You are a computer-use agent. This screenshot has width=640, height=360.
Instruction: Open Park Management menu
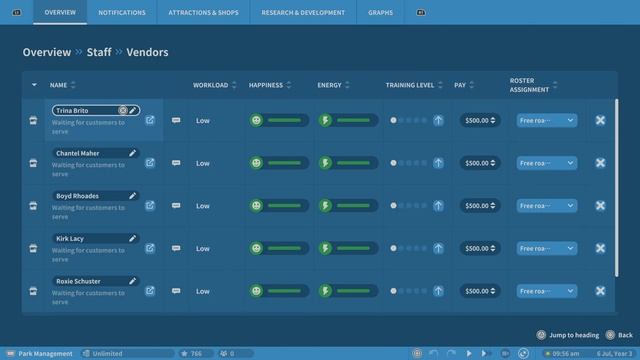click(40, 353)
